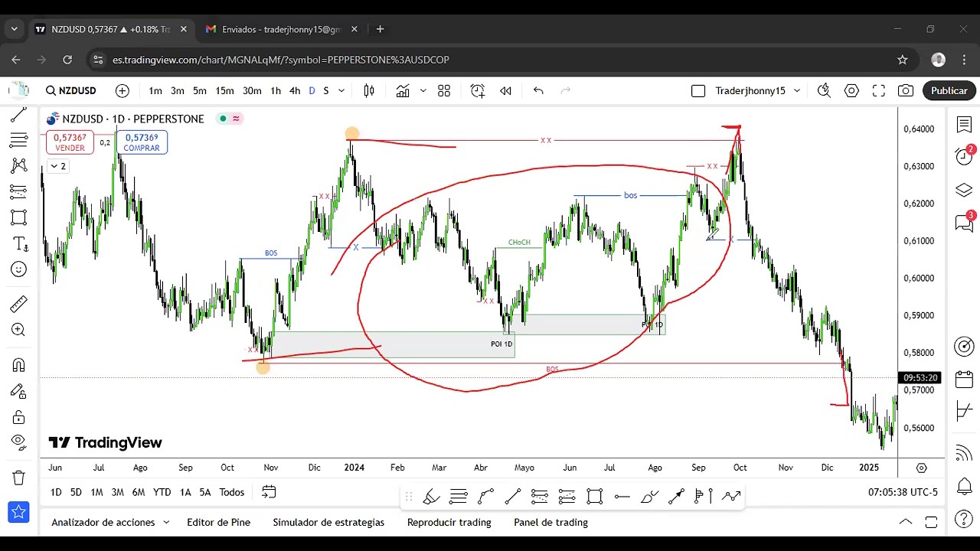Image resolution: width=980 pixels, height=551 pixels.
Task: Open the alerts clock icon
Action: (x=964, y=157)
